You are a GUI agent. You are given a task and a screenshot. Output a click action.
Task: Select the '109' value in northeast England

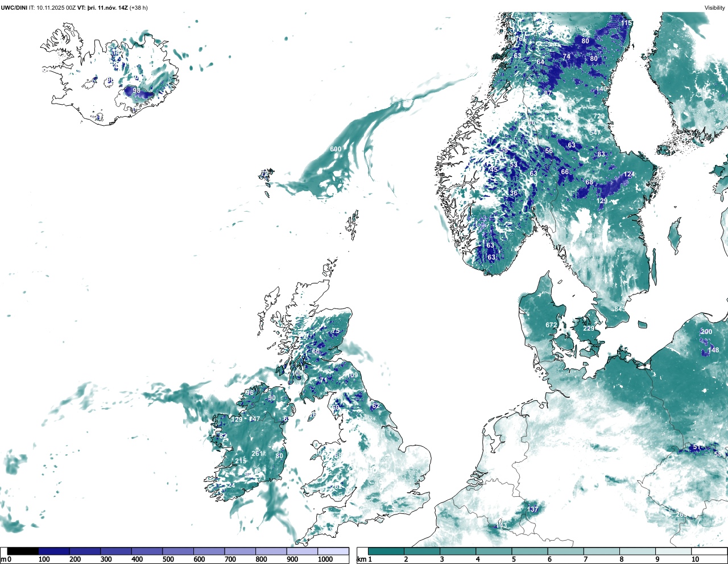(353, 375)
